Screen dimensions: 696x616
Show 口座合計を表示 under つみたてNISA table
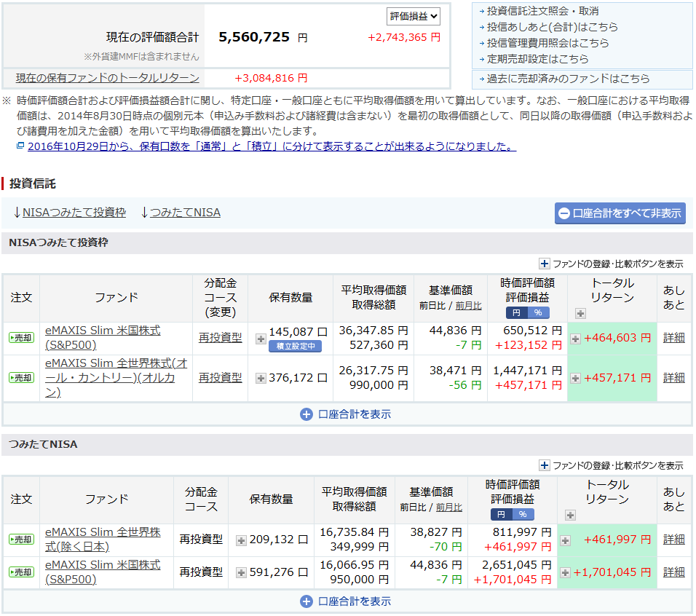click(346, 601)
